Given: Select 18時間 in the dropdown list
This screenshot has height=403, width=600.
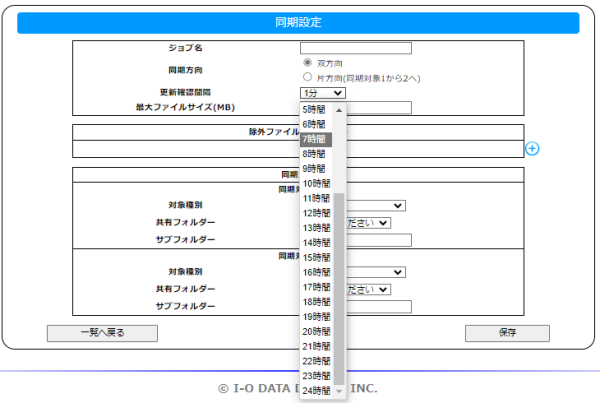Looking at the screenshot, I should tap(317, 301).
